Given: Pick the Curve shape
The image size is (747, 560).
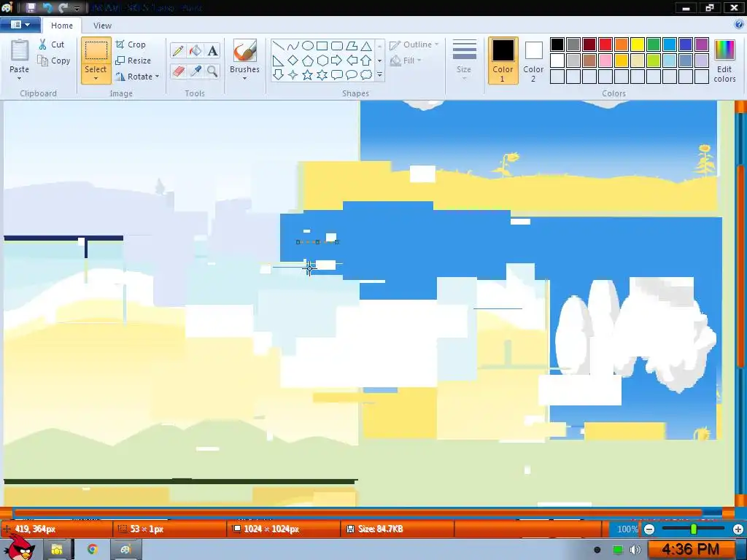Looking at the screenshot, I should [x=293, y=46].
